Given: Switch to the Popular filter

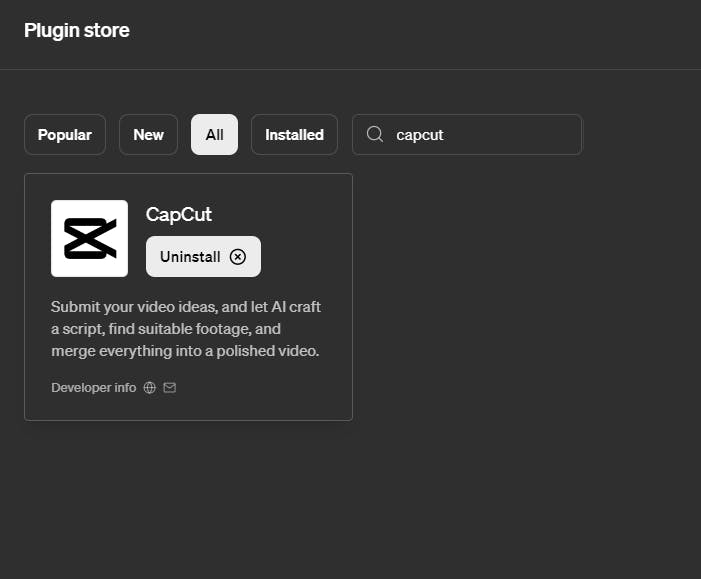Looking at the screenshot, I should (x=65, y=135).
